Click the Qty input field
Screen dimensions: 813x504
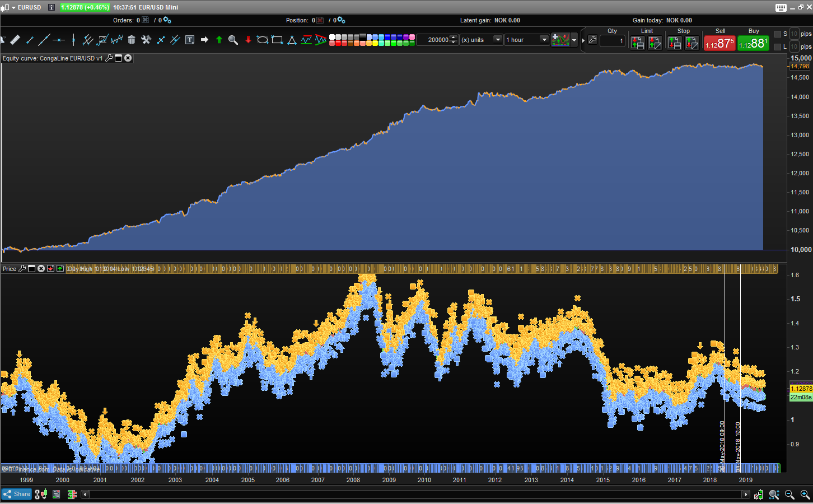(613, 41)
